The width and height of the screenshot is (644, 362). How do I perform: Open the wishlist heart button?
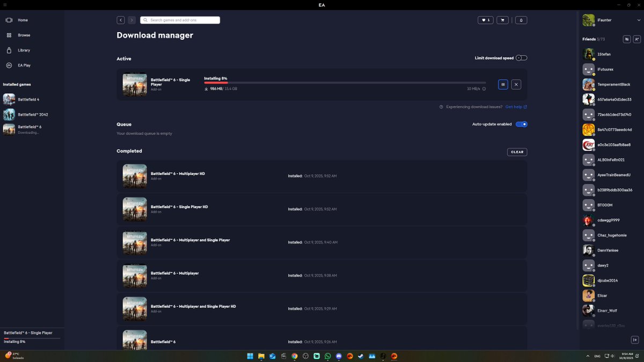click(486, 20)
